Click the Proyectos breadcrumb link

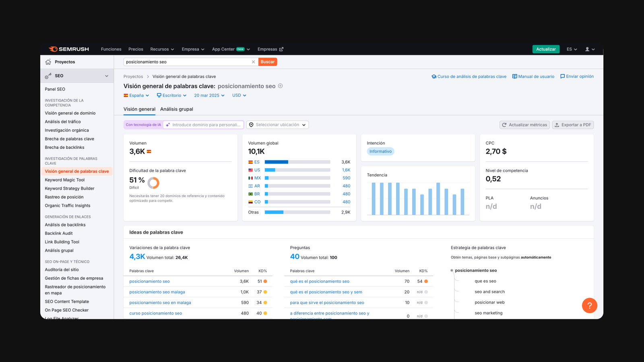(x=133, y=76)
